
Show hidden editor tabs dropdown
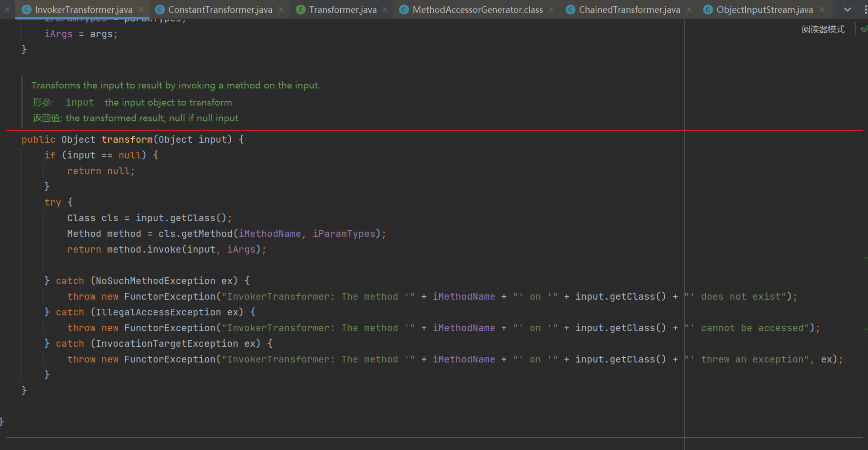(x=848, y=10)
